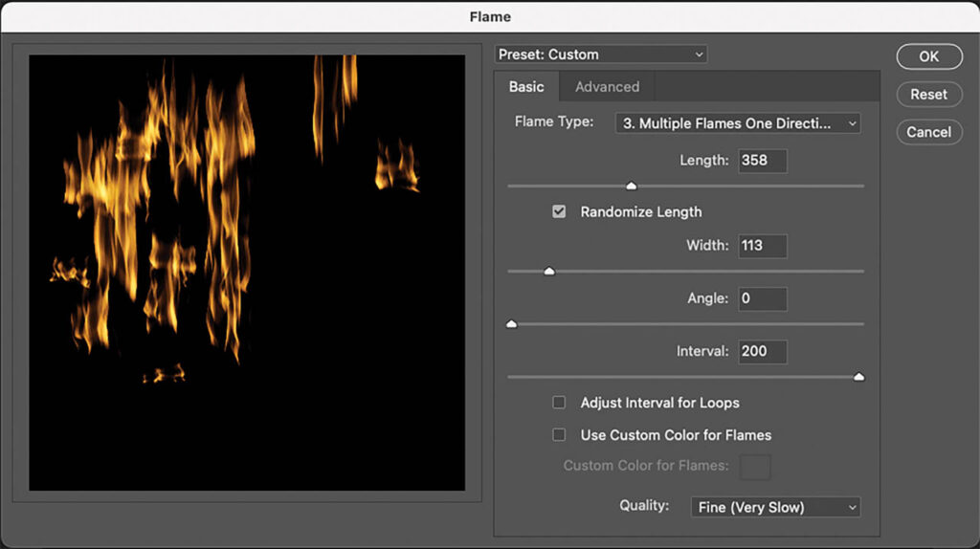Screen dimensions: 980x549
Task: Open the Flame Type dropdown
Action: pyautogui.click(x=738, y=123)
